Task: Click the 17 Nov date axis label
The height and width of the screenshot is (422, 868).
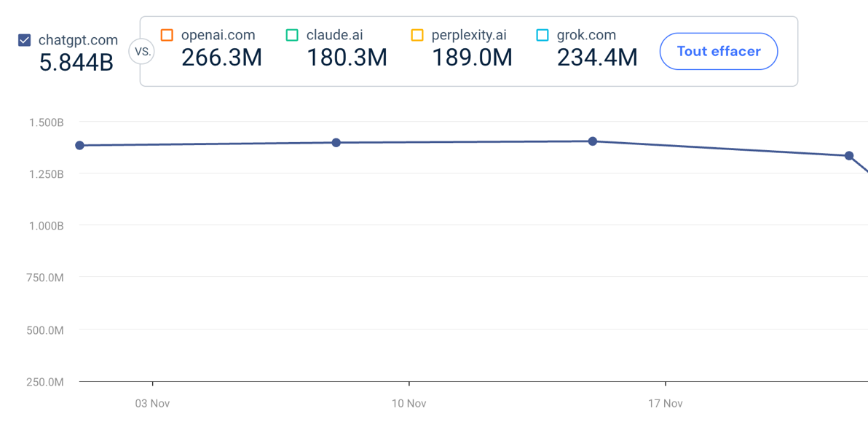Action: [x=666, y=403]
